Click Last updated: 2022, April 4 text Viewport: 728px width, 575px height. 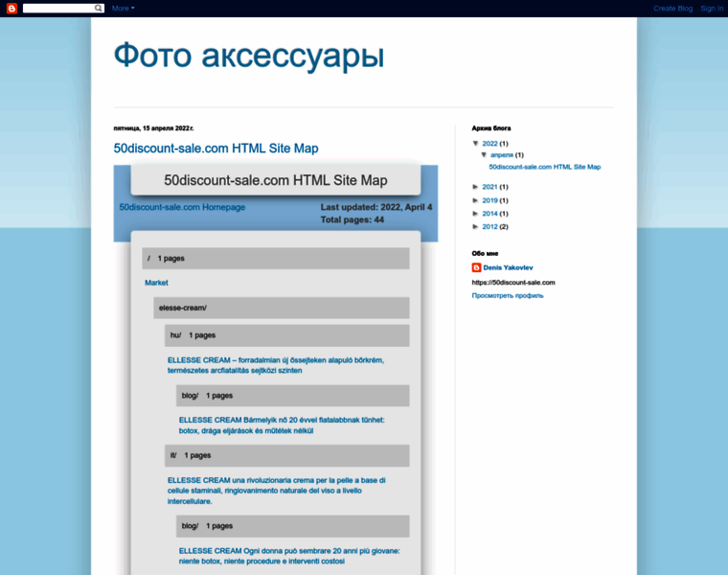click(376, 207)
